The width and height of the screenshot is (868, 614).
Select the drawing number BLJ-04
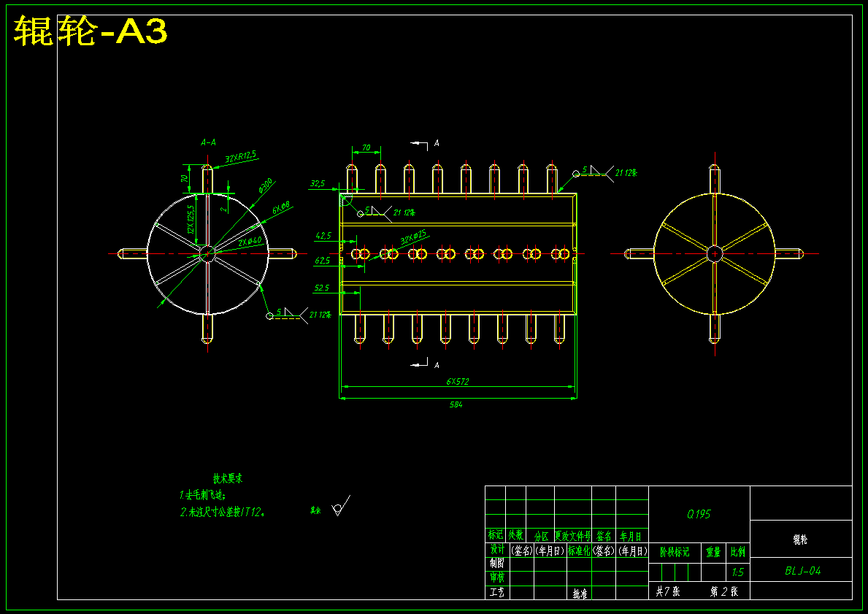(x=803, y=571)
